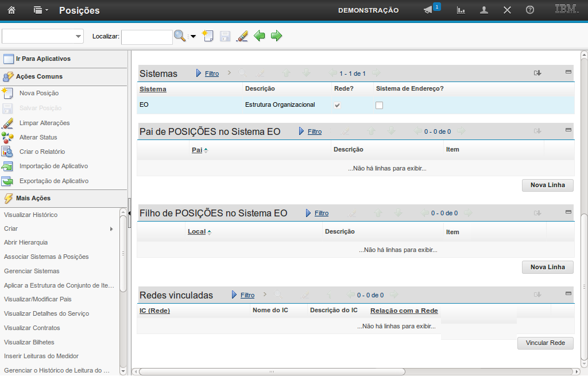
Task: Open Filtro link in Sistemas section
Action: [212, 73]
